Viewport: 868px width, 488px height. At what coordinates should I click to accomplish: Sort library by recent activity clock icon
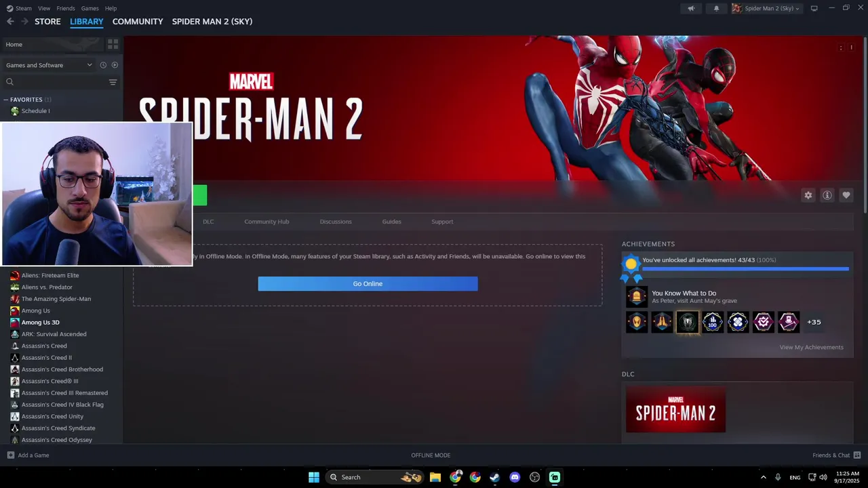tap(103, 65)
